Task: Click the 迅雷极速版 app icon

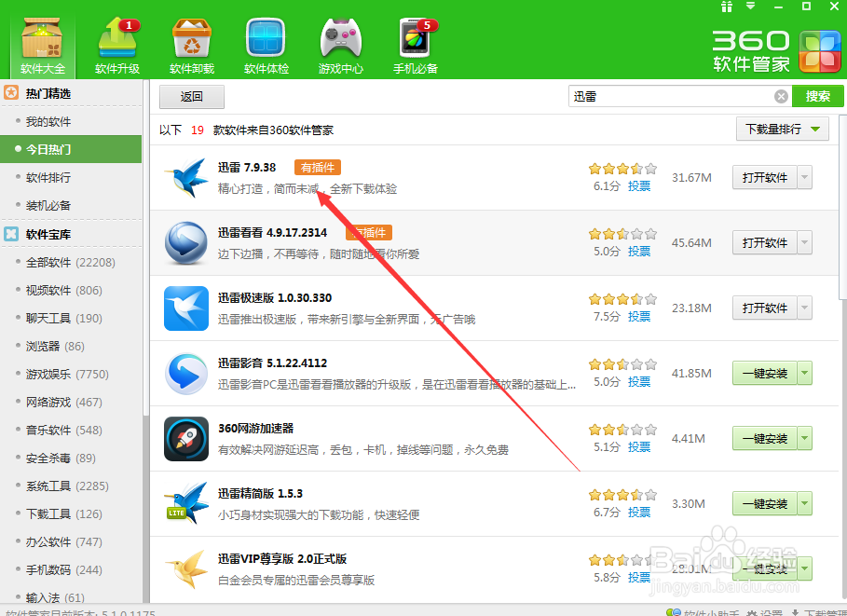Action: pos(186,308)
